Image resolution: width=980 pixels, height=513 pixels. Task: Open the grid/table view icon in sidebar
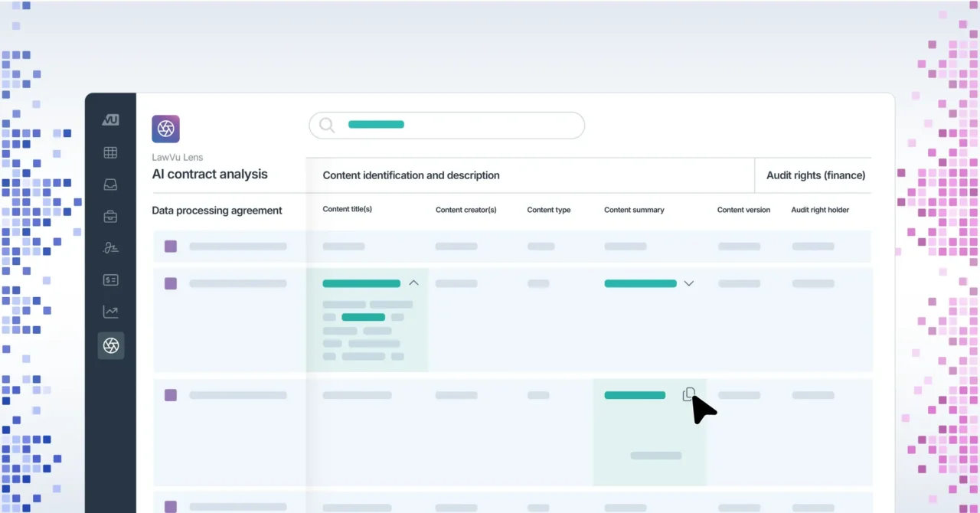click(110, 152)
